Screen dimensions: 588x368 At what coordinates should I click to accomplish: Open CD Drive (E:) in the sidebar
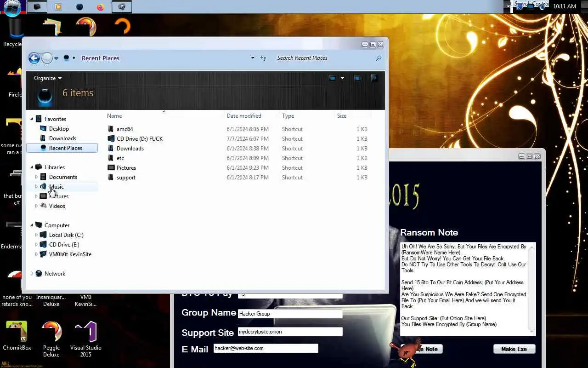[64, 245]
